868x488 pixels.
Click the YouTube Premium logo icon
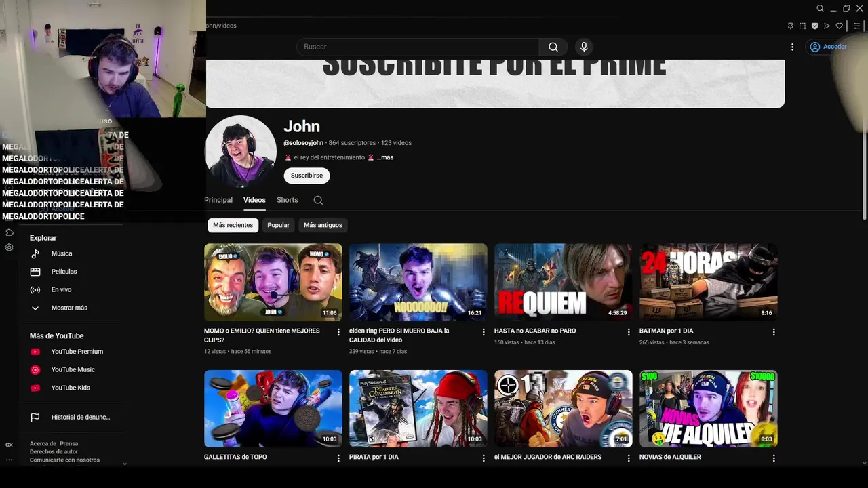pos(35,352)
